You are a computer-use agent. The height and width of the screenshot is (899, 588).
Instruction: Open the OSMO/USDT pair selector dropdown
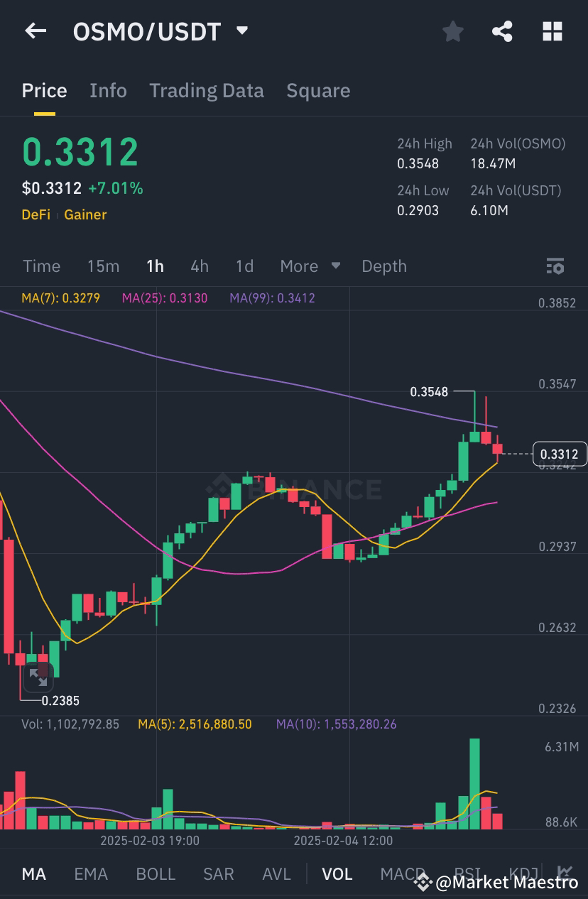pyautogui.click(x=241, y=31)
